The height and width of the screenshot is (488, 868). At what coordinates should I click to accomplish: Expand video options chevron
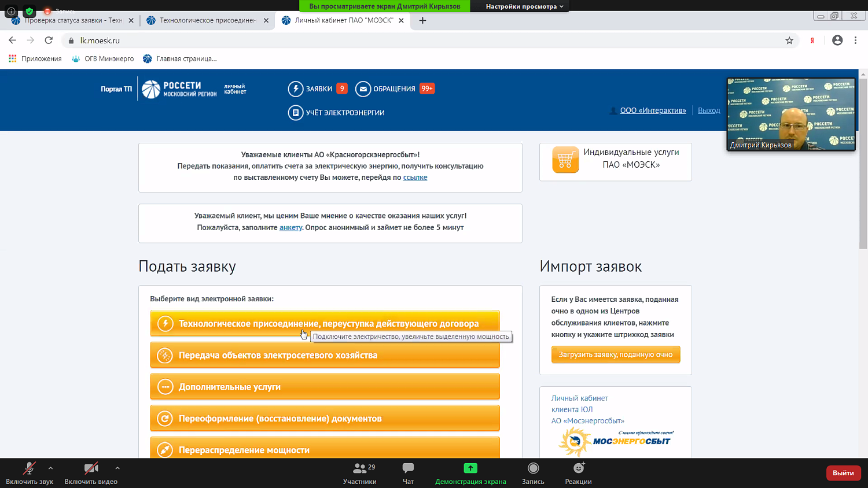coord(117,468)
